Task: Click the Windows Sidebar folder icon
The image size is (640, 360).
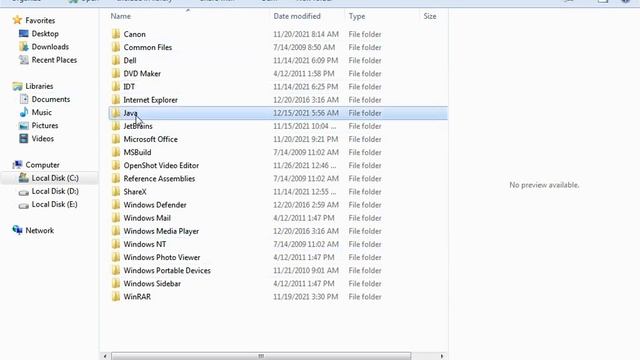Action: coord(116,283)
